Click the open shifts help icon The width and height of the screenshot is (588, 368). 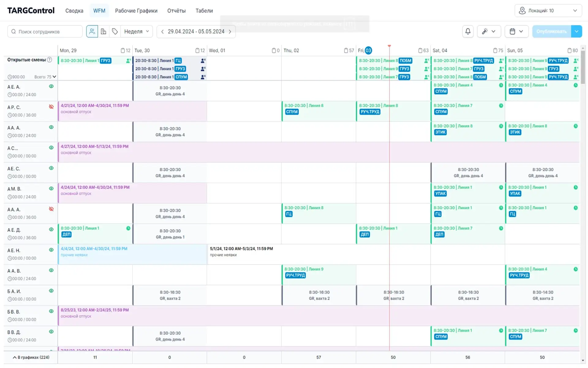click(50, 60)
